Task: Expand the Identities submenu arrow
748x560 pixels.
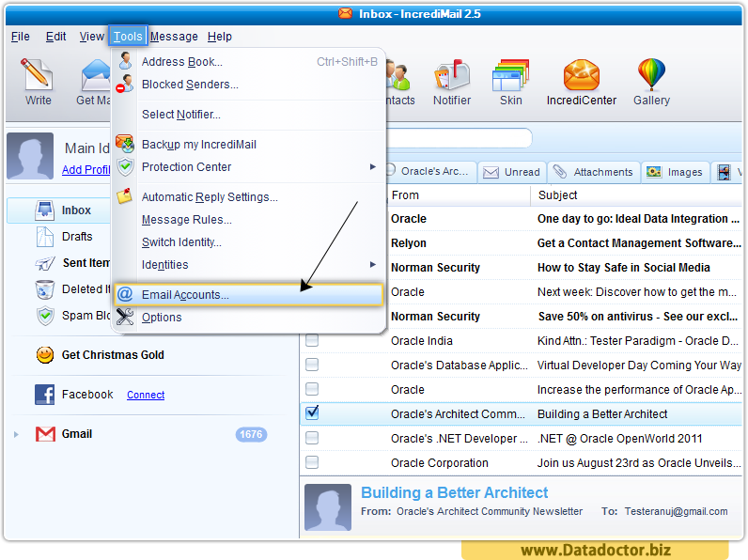Action: tap(372, 264)
